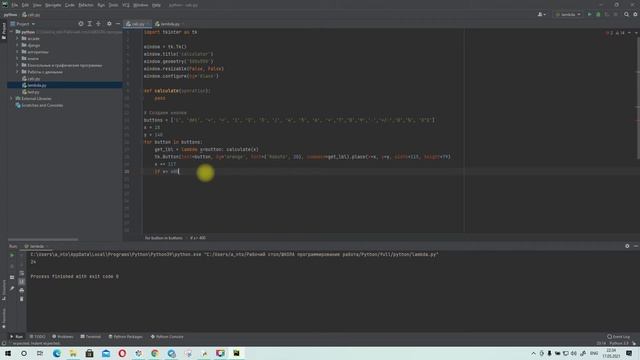The height and width of the screenshot is (360, 640).
Task: Open the Windows Start menu
Action: pos(8,353)
